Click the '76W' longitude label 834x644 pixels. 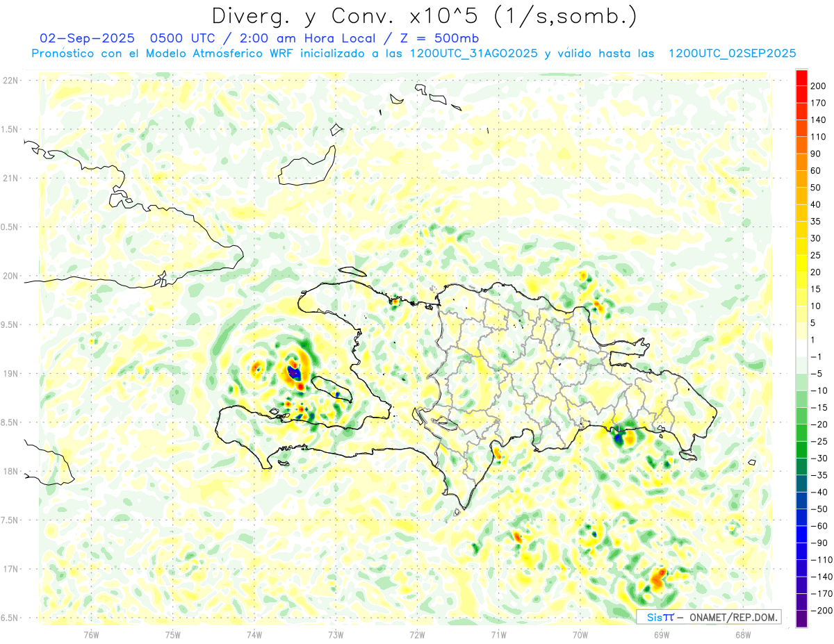pyautogui.click(x=91, y=635)
